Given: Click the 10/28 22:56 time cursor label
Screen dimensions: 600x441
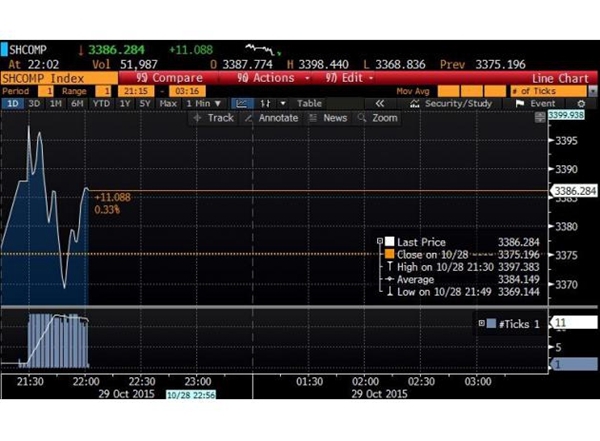Looking at the screenshot, I should (x=191, y=395).
